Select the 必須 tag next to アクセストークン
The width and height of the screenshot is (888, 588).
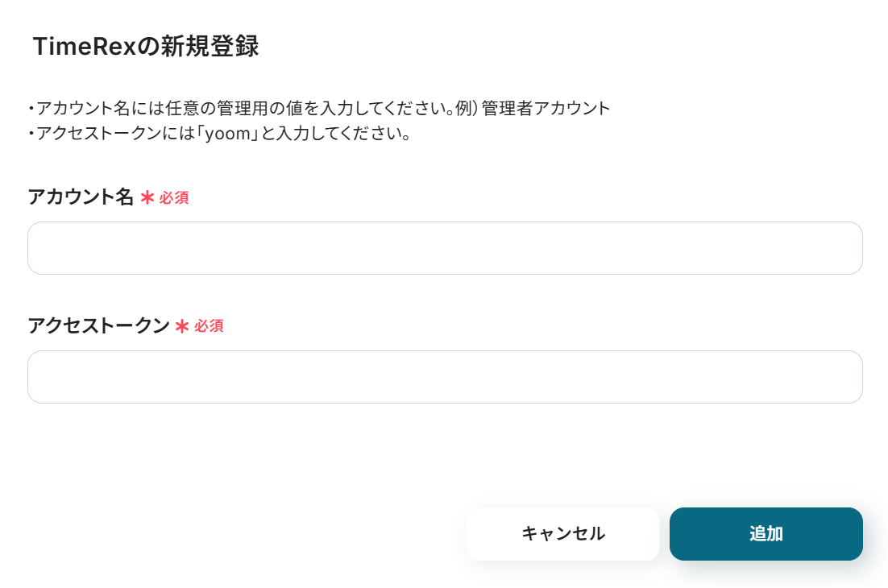[x=209, y=327]
